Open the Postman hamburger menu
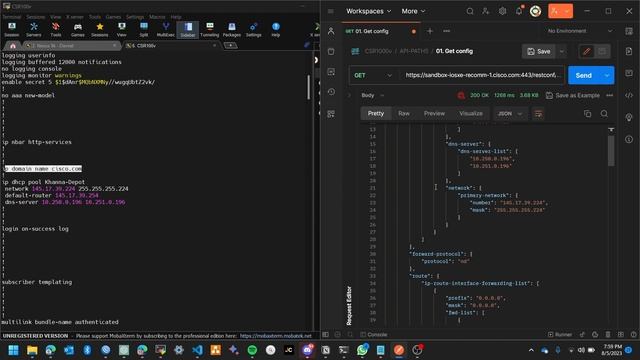 click(x=331, y=11)
